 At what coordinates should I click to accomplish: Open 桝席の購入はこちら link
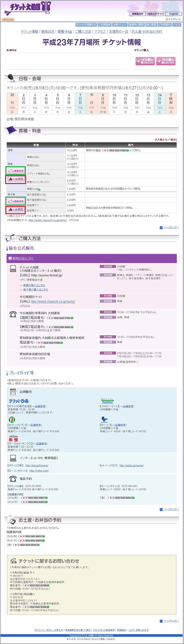click(x=34, y=285)
